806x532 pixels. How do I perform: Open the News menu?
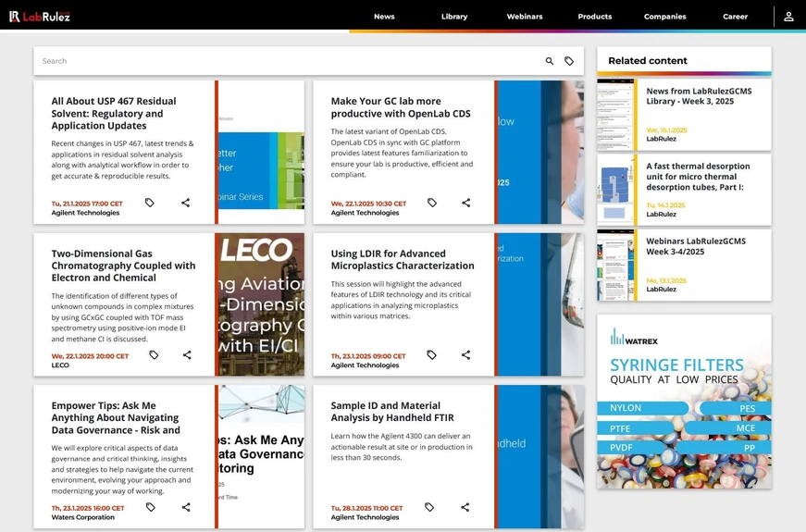tap(384, 17)
